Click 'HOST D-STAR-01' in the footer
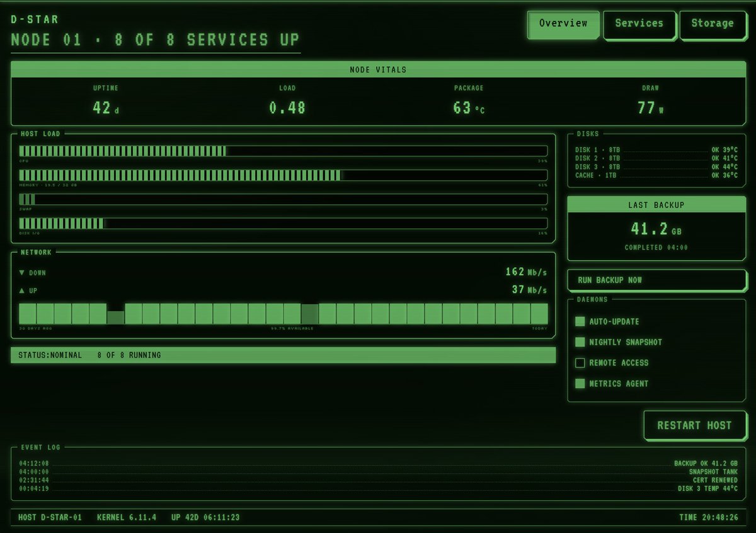The width and height of the screenshot is (756, 533). (50, 517)
